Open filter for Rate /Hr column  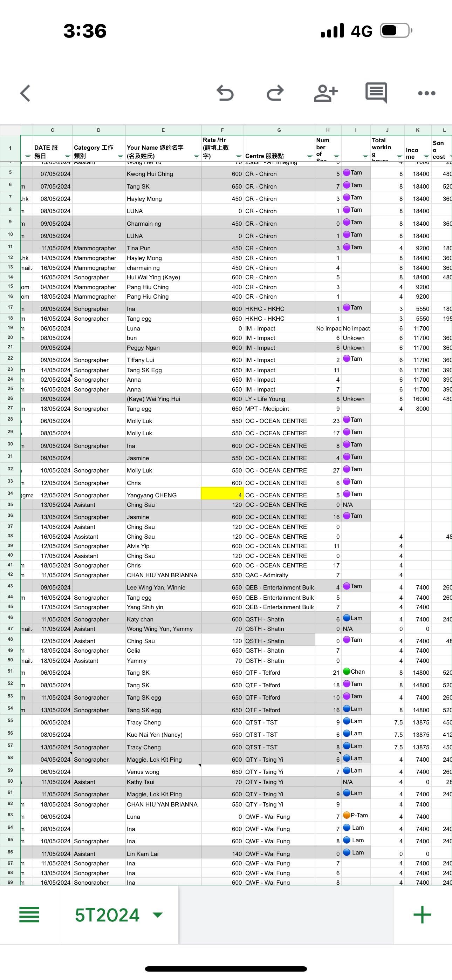point(239,156)
